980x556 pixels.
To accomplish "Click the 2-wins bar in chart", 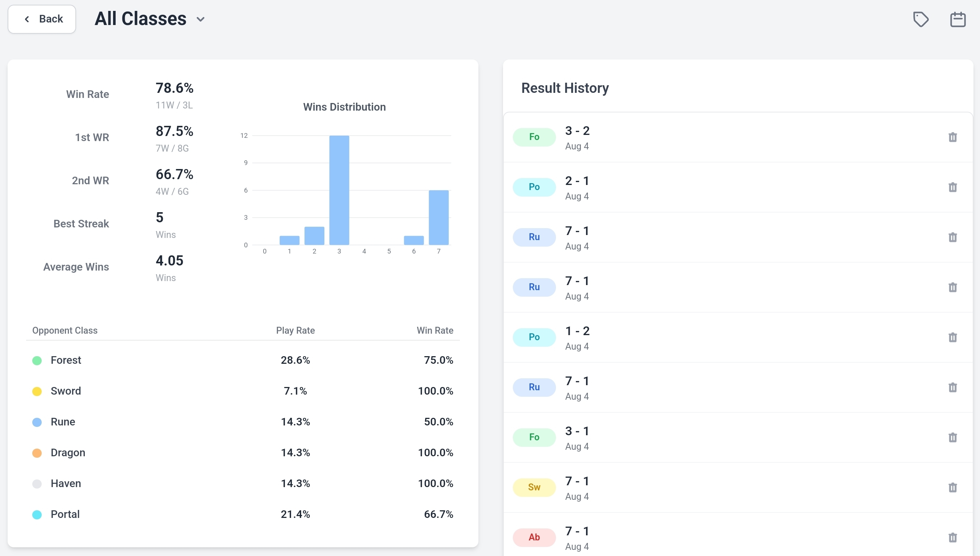I will (x=314, y=236).
